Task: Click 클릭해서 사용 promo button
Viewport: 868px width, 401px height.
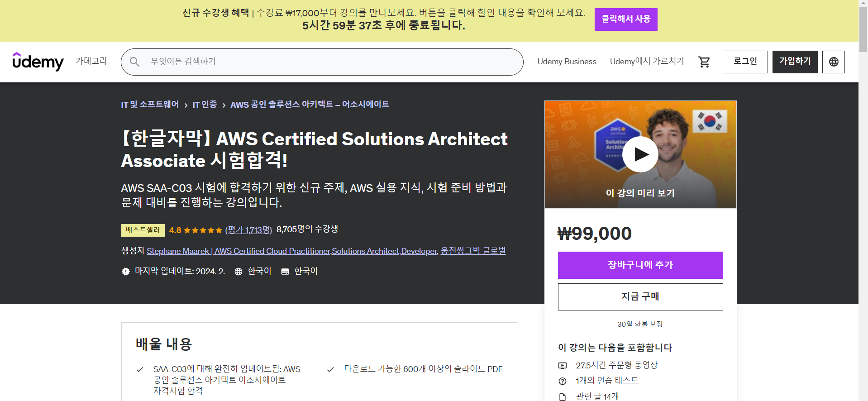Action: [626, 19]
